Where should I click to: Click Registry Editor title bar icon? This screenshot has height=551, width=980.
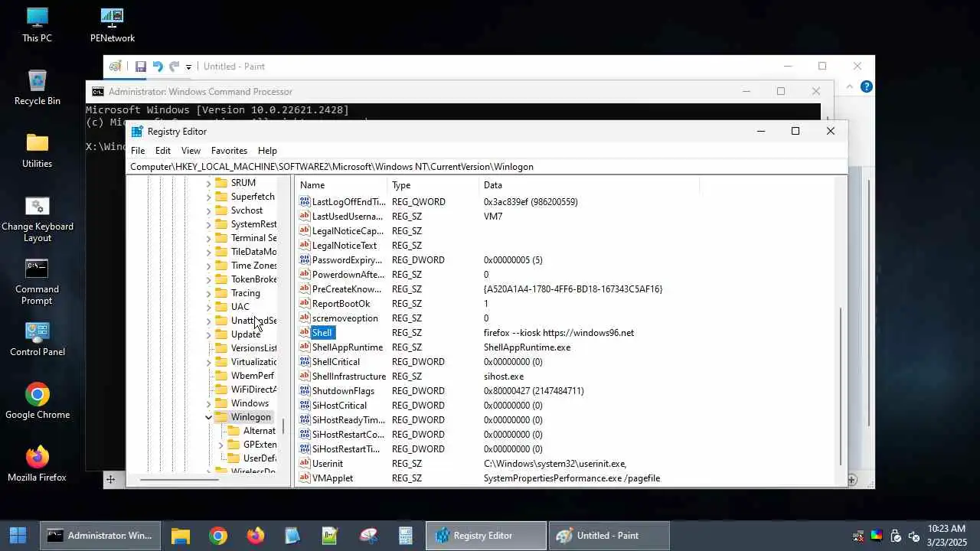pyautogui.click(x=137, y=131)
